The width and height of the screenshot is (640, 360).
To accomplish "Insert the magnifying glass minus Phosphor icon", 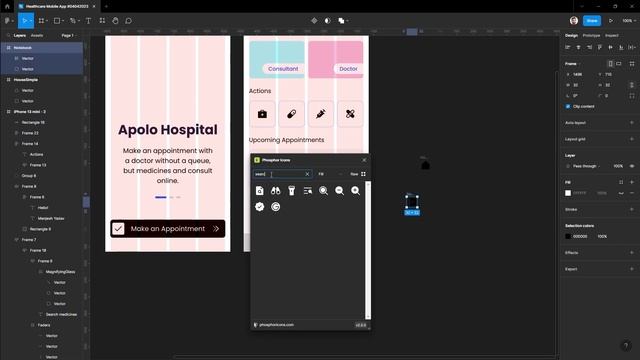I will coord(339,191).
